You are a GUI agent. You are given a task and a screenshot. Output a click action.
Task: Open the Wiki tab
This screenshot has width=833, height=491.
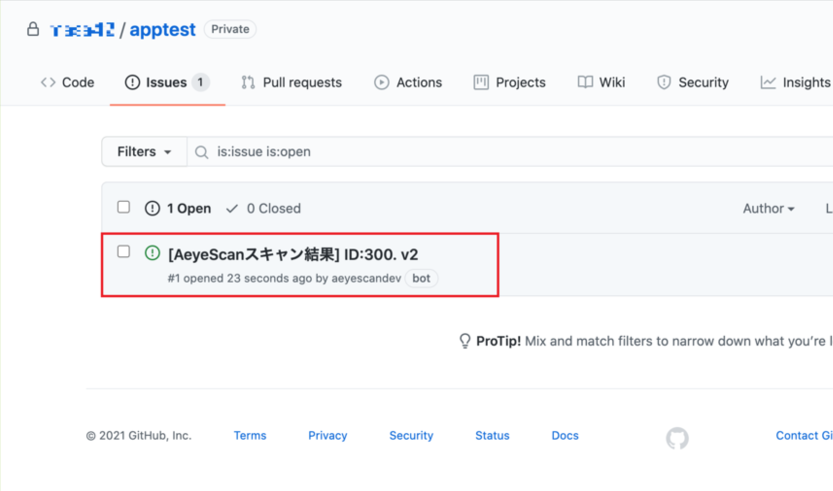point(601,82)
